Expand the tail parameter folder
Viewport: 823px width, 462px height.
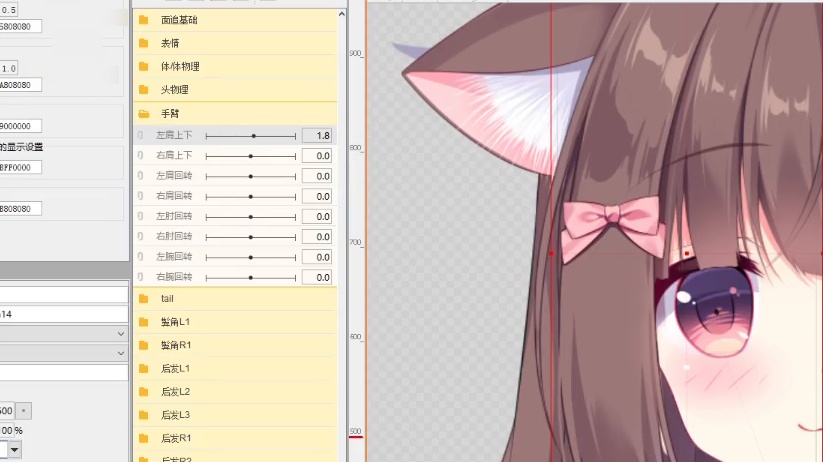point(167,299)
